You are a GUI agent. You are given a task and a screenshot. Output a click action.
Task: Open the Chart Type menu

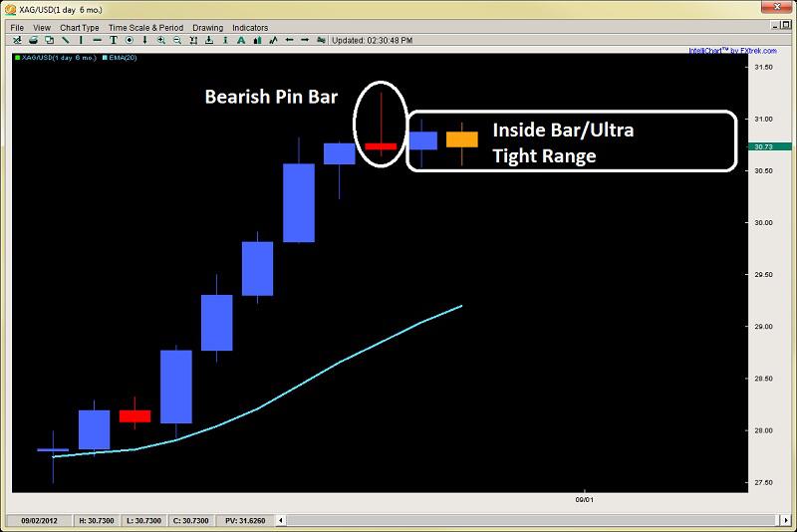tap(80, 28)
